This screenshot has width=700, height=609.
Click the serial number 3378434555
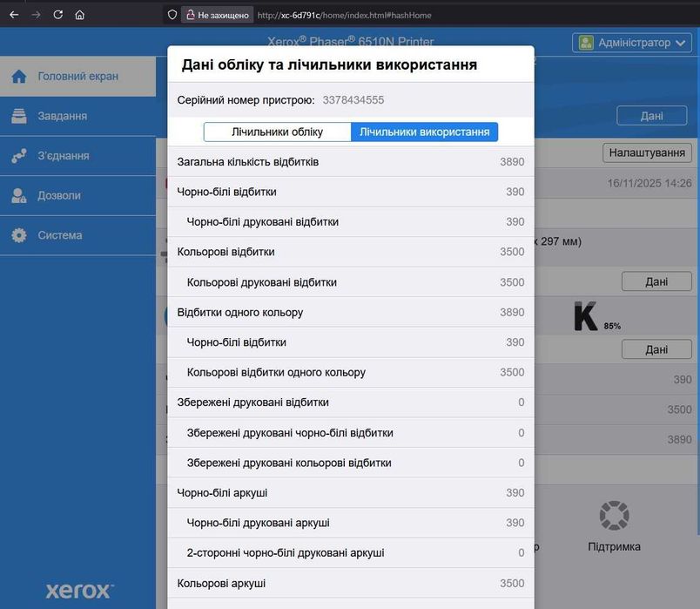[x=353, y=100]
